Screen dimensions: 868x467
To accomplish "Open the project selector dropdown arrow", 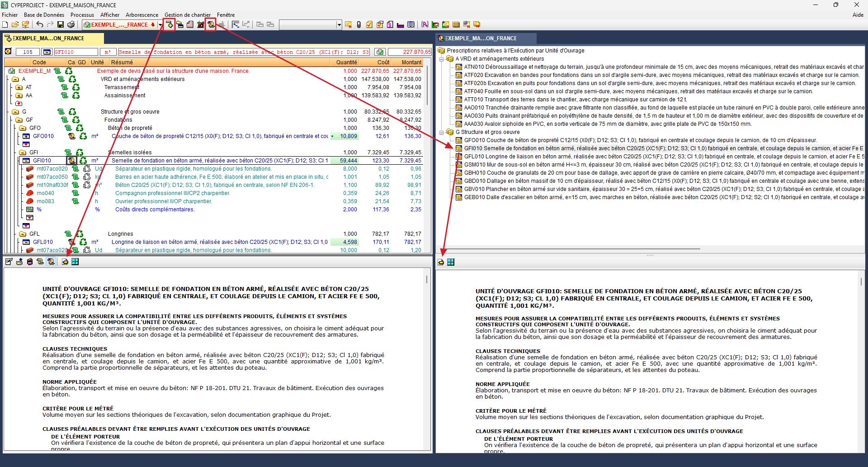I will [160, 24].
